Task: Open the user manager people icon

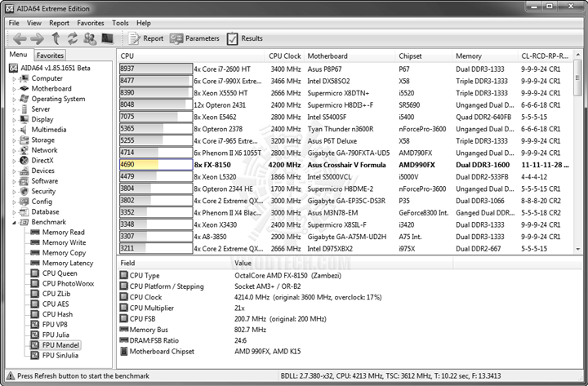Action: pos(90,38)
